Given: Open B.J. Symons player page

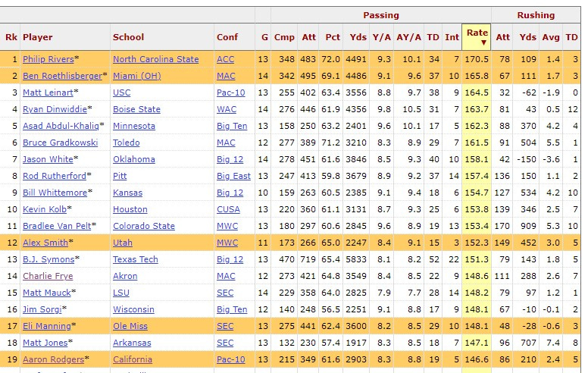Looking at the screenshot, I should [x=48, y=259].
